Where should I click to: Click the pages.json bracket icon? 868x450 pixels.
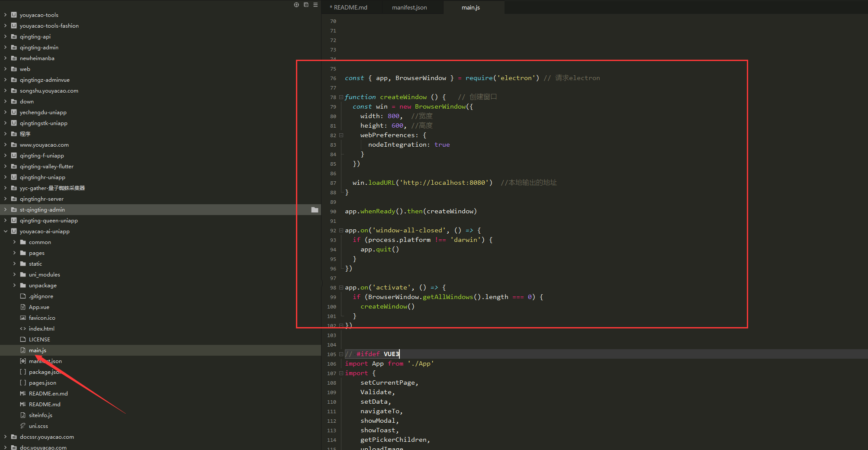pos(23,382)
